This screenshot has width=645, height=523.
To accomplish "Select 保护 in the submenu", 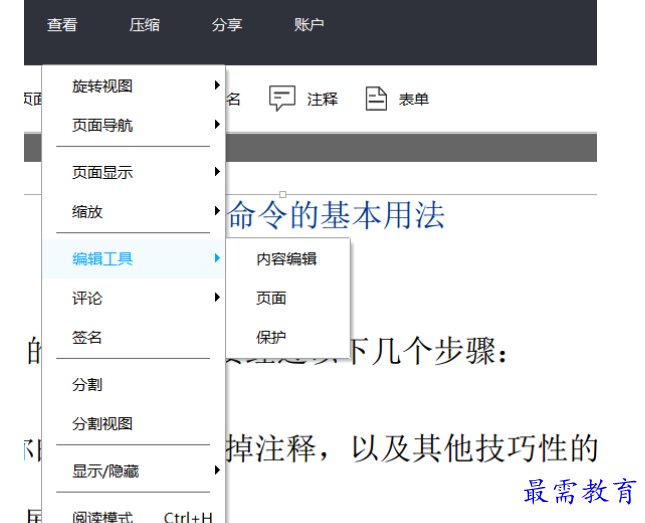I will 288,337.
